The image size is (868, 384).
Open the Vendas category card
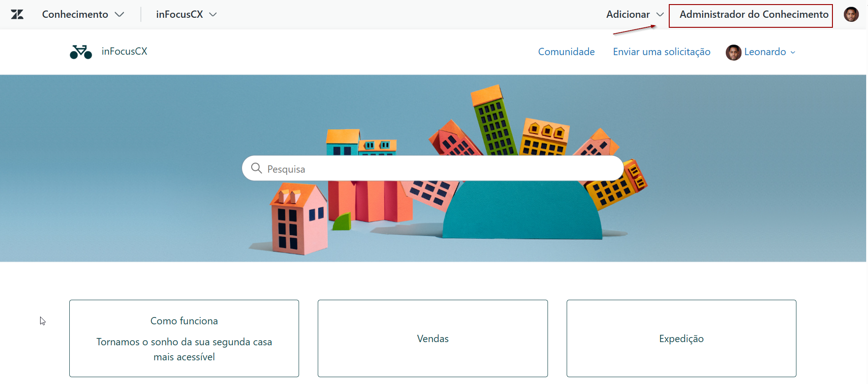pos(433,338)
